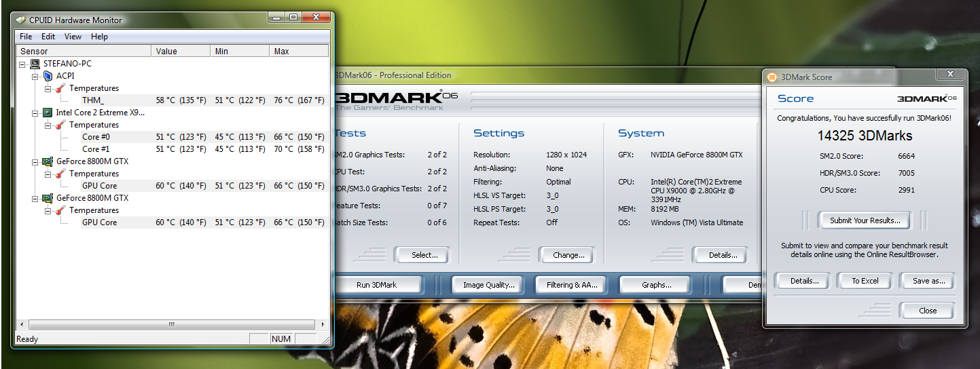Collapse the Intel Core 2 Extreme node
Image resolution: width=980 pixels, height=369 pixels.
click(35, 113)
